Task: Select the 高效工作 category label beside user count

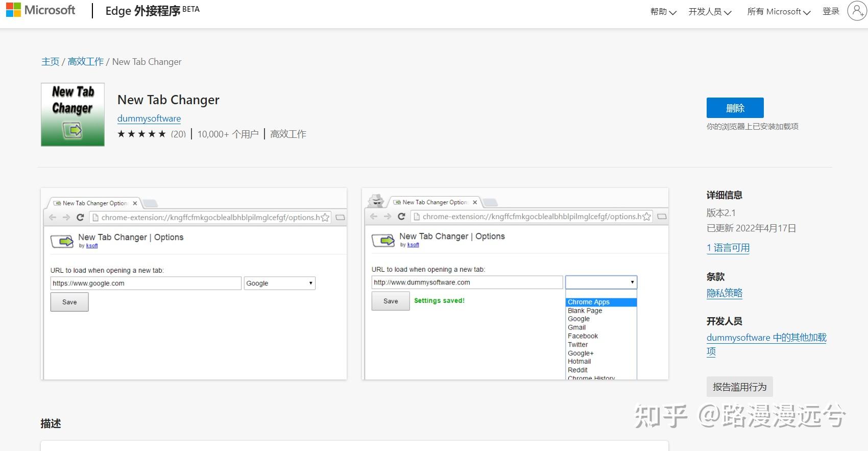Action: pyautogui.click(x=288, y=134)
